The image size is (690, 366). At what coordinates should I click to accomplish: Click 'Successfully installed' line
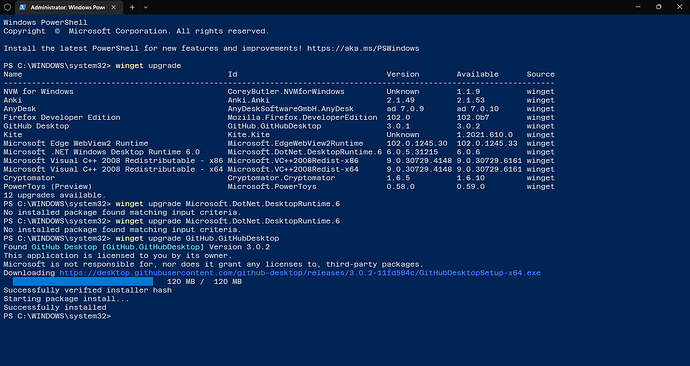pos(55,307)
